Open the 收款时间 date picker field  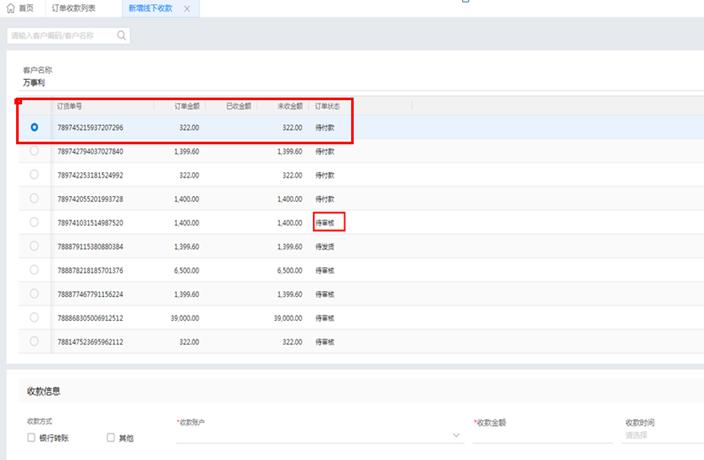click(x=663, y=435)
